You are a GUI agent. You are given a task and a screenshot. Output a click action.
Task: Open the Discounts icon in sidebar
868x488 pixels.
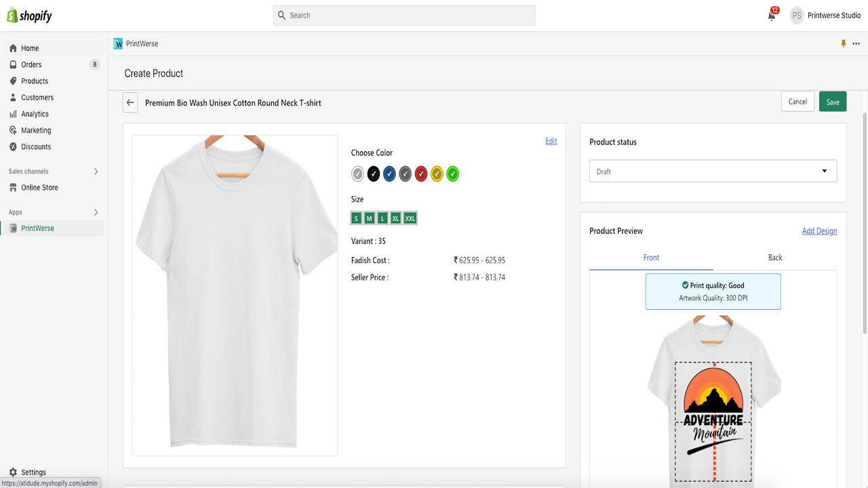click(14, 146)
